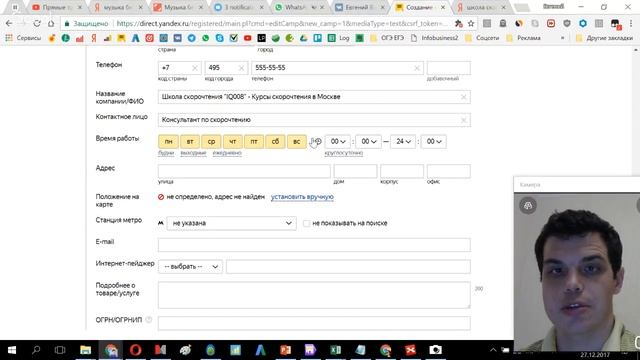Open File Explorer from taskbar
This screenshot has width=640, height=360.
click(85, 350)
